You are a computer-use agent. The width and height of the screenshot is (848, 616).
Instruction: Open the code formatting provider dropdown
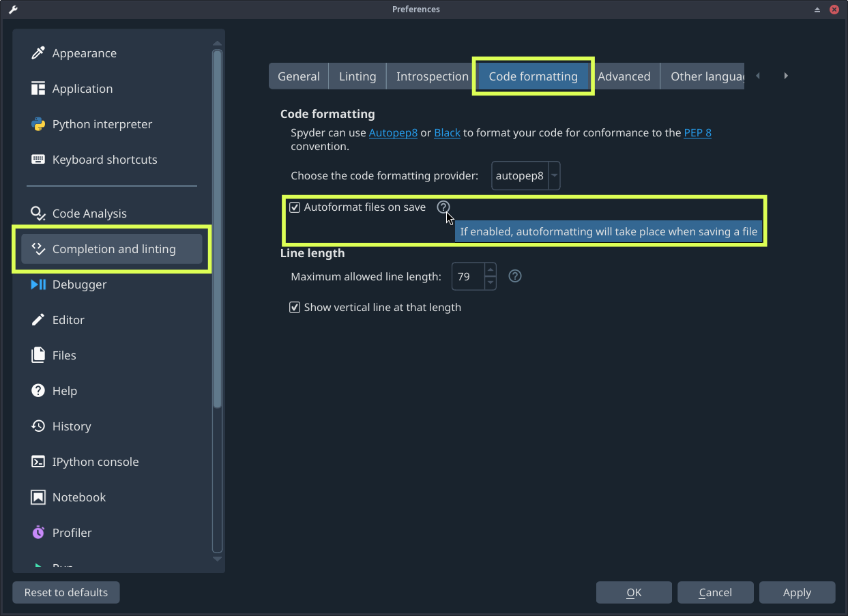click(553, 175)
